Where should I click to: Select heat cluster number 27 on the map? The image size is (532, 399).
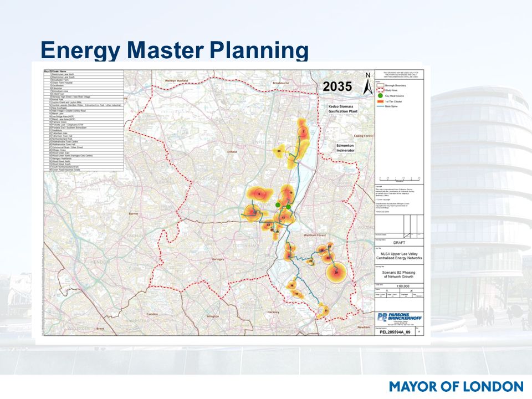tap(253, 213)
